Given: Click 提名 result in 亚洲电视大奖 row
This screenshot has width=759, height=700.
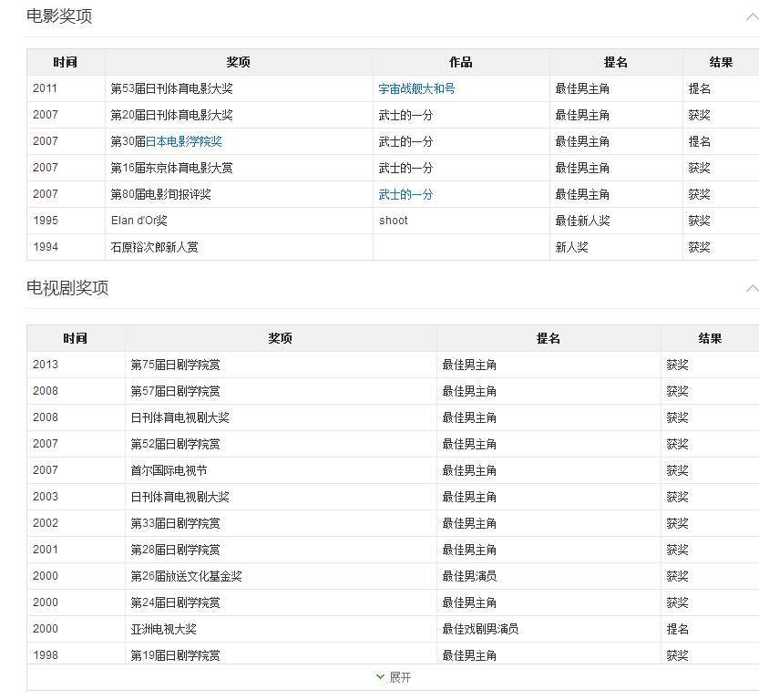Looking at the screenshot, I should coord(677,629).
